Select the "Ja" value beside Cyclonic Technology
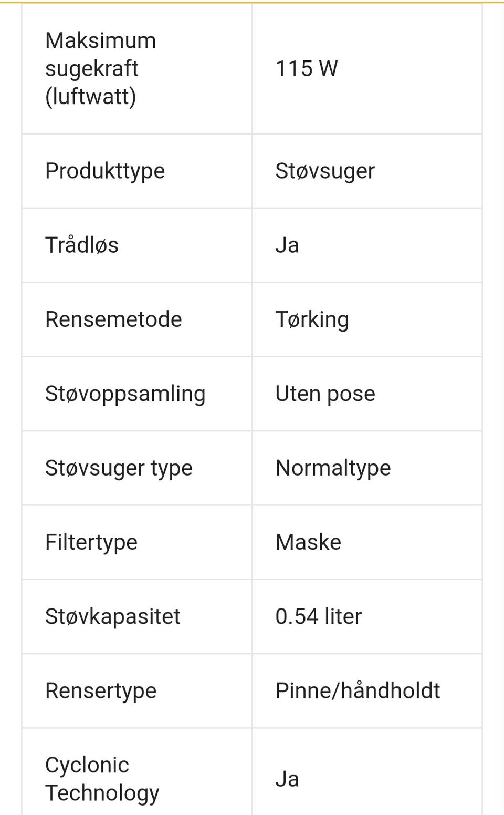 [287, 779]
